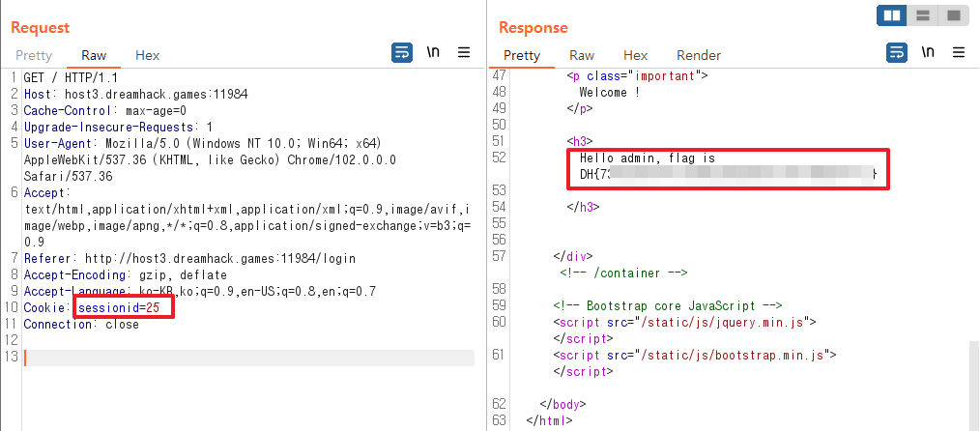Toggle newline display in Request panel
Viewport: 980px width, 431px height.
pos(433,52)
